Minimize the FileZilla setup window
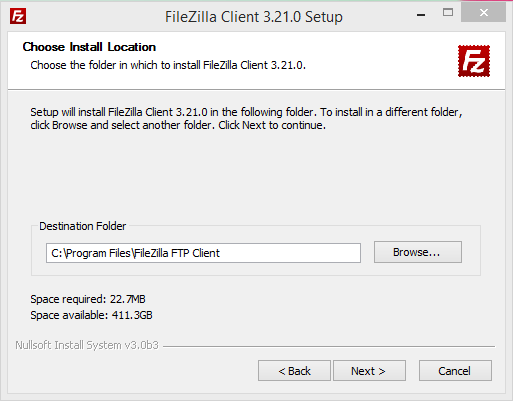Image resolution: width=513 pixels, height=401 pixels. pos(421,15)
